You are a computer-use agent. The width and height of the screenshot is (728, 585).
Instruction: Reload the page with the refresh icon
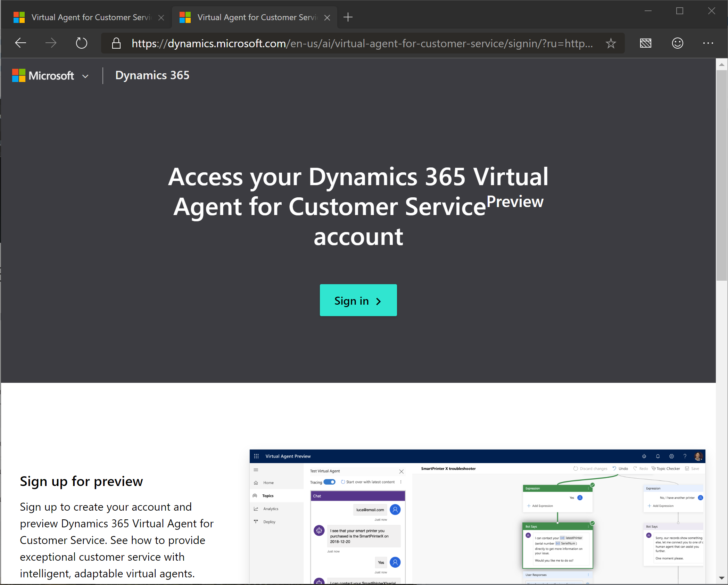tap(81, 43)
